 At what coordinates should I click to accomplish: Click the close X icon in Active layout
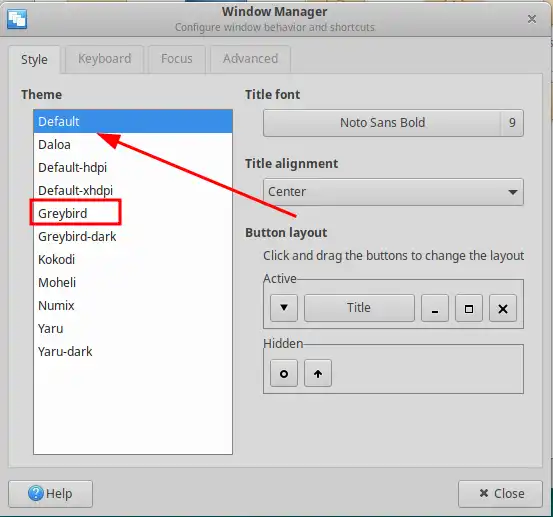[503, 308]
